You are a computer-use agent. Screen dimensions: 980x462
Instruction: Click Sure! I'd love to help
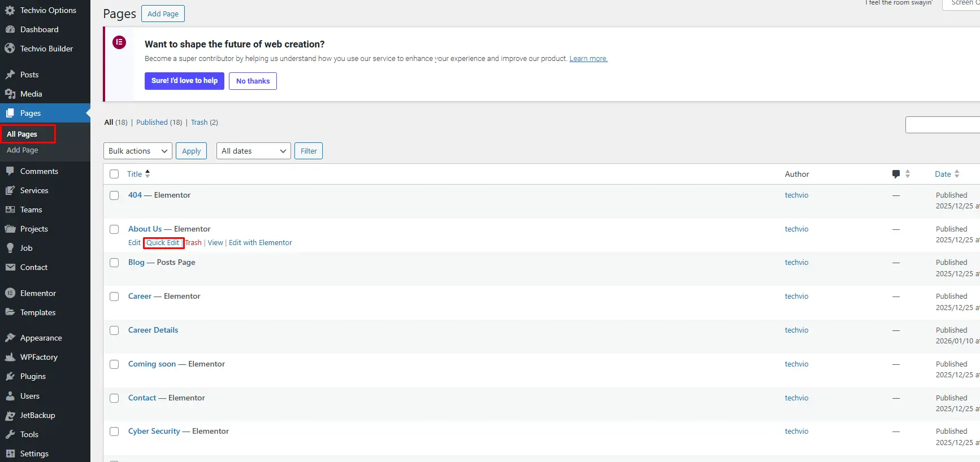tap(184, 81)
